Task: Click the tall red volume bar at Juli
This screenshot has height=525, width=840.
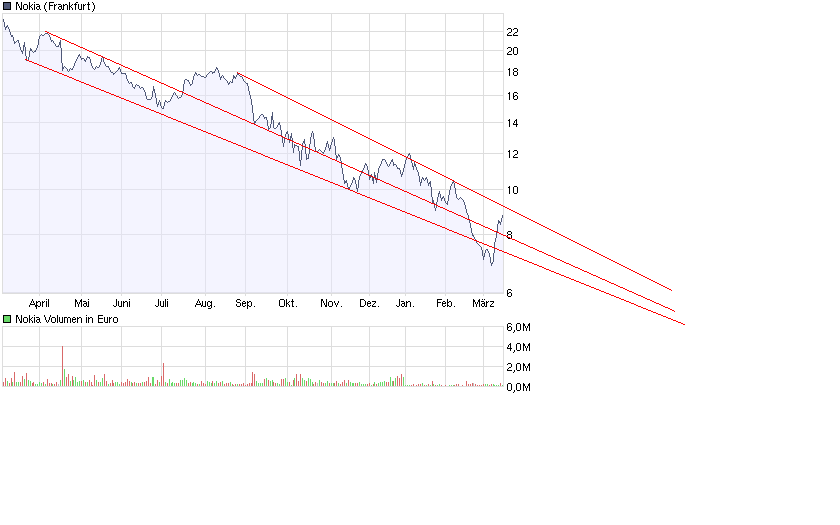Action: 163,374
